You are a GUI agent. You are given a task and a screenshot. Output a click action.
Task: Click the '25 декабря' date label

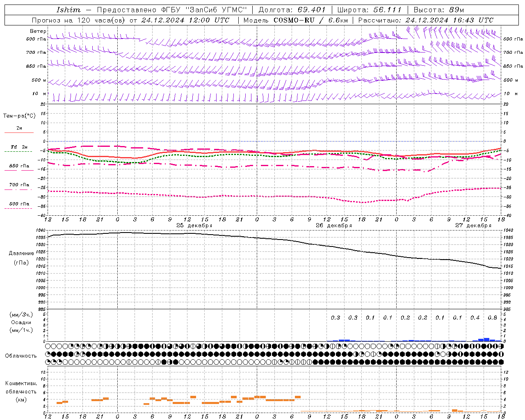[194, 225]
